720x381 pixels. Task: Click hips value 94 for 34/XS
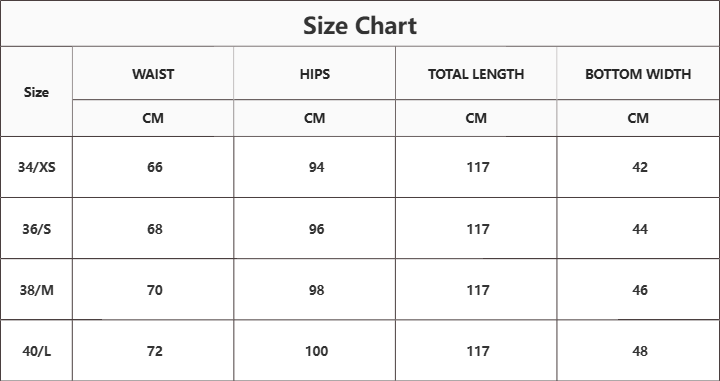pyautogui.click(x=316, y=167)
